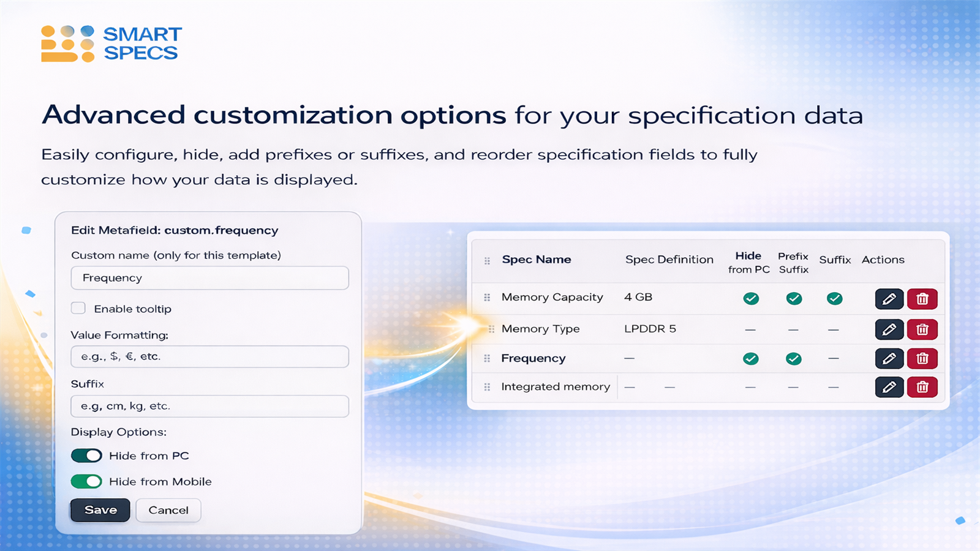Save the metafield changes
Image resolution: width=980 pixels, height=551 pixels.
(100, 510)
